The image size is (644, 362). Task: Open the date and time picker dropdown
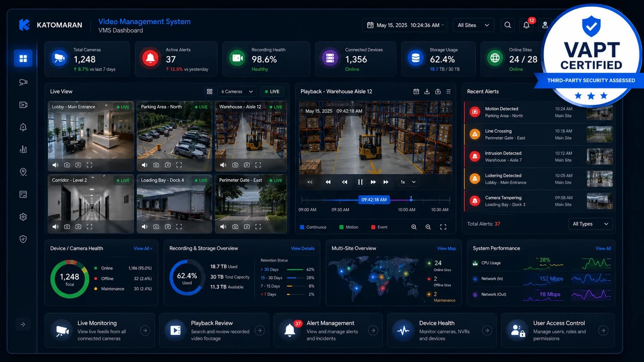405,25
